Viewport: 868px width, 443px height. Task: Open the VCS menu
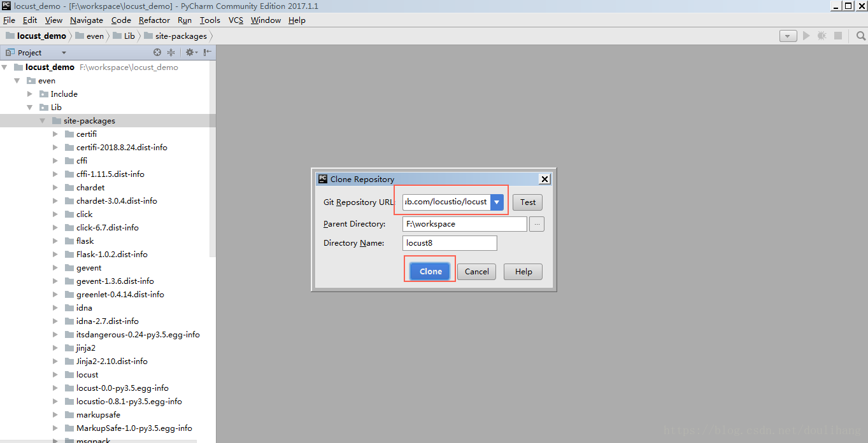236,20
